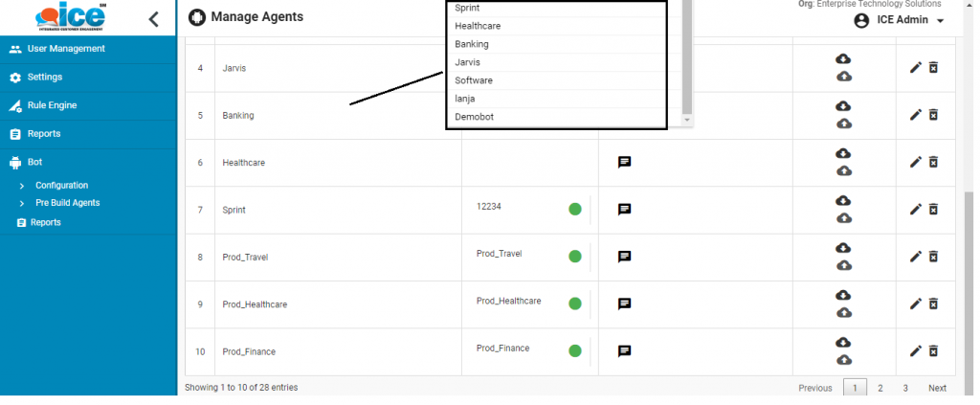Image resolution: width=980 pixels, height=405 pixels.
Task: Open User Management in sidebar
Action: 66,49
